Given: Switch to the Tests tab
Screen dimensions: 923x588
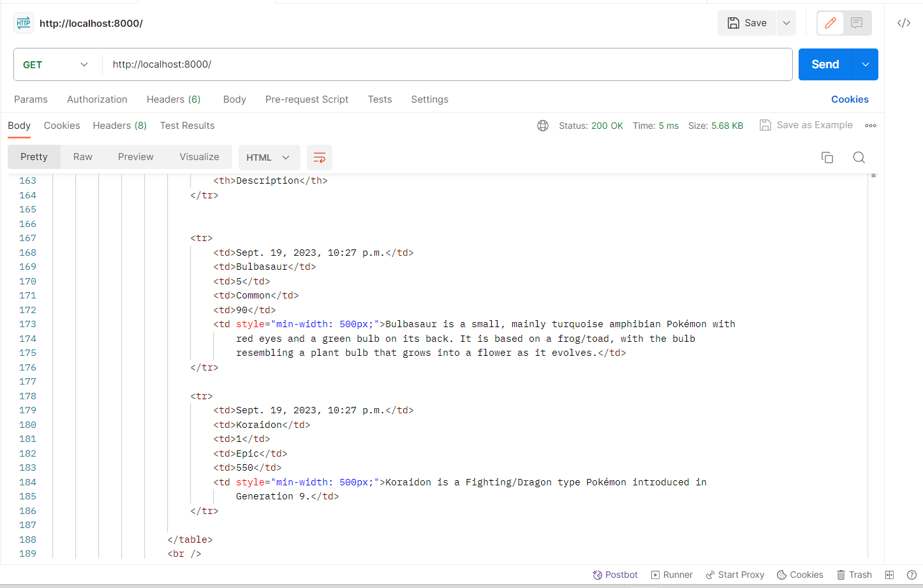Looking at the screenshot, I should (380, 99).
